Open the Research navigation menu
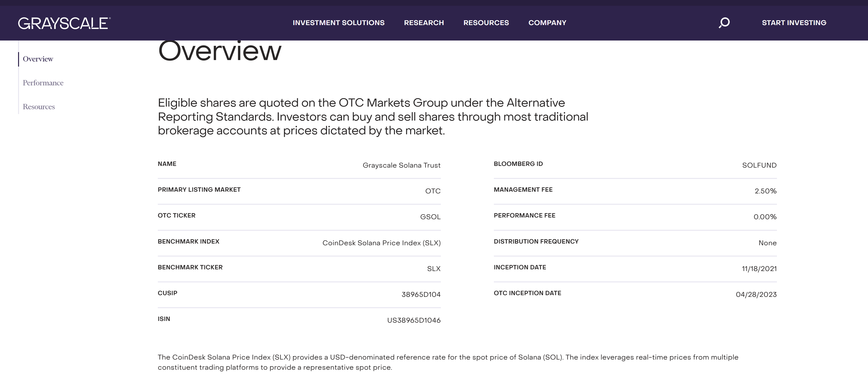This screenshot has height=381, width=868. 424,23
